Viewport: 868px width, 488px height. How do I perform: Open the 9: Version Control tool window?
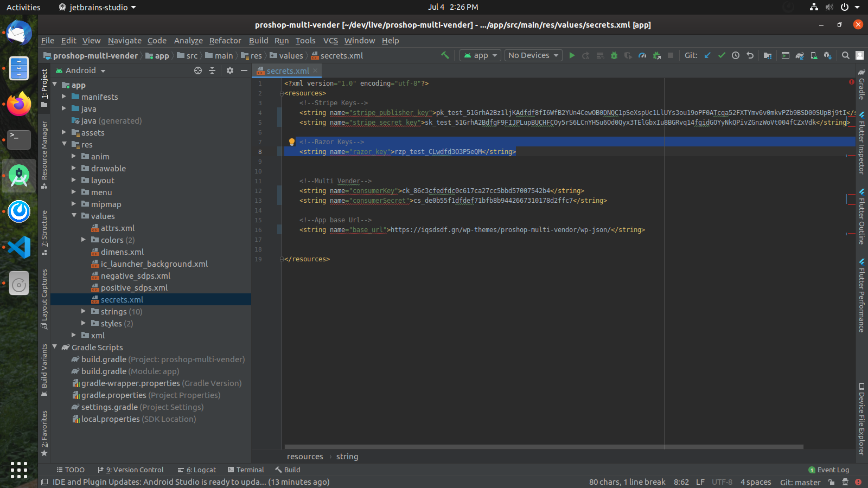coord(130,470)
